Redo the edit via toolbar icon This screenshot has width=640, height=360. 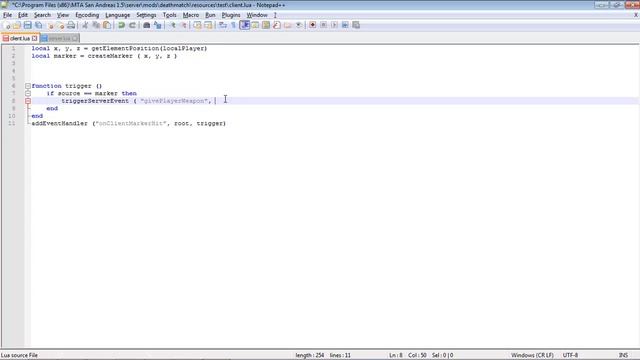point(132,25)
